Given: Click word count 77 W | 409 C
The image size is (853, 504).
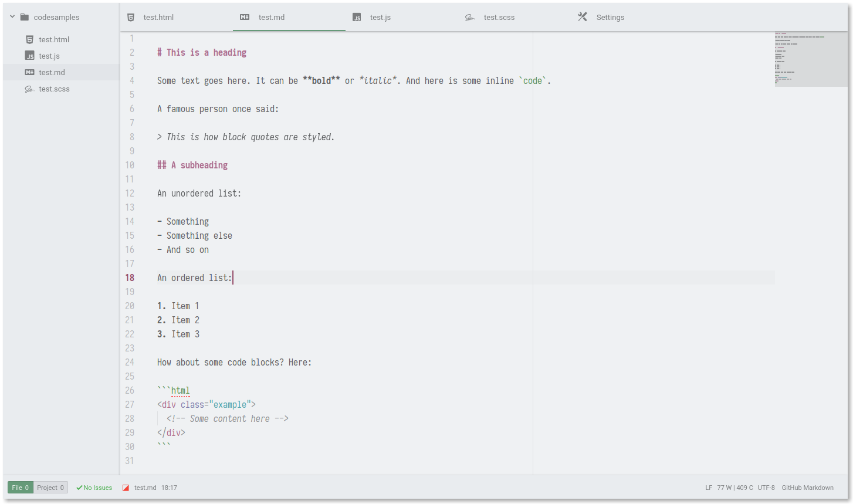Looking at the screenshot, I should (735, 488).
